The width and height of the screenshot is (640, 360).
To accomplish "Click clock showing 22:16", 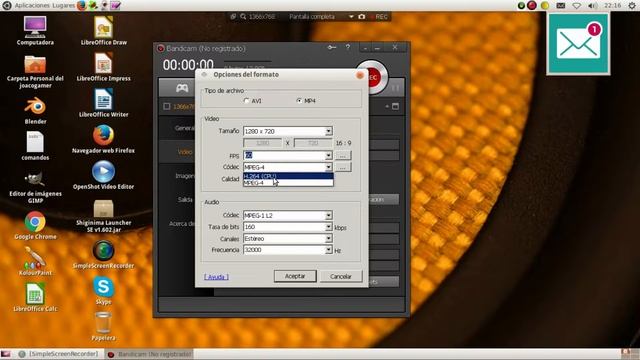I will (613, 5).
